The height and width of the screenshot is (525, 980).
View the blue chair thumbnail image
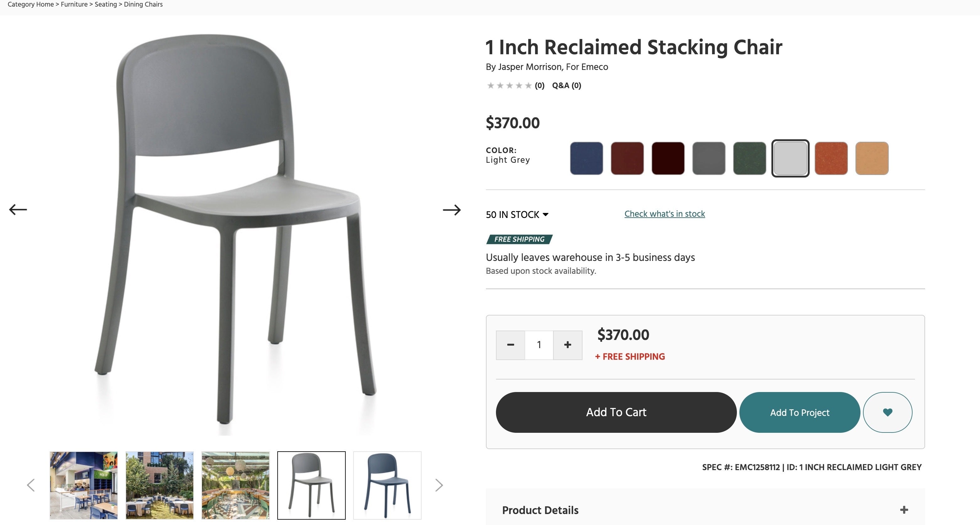tap(387, 485)
